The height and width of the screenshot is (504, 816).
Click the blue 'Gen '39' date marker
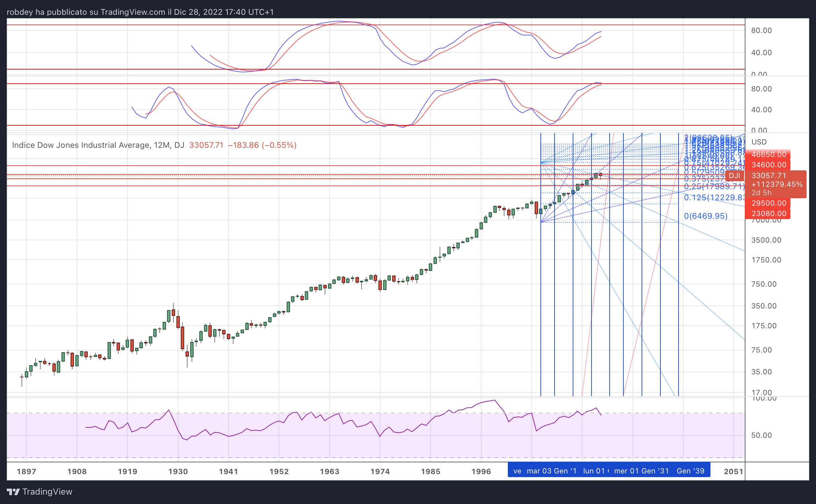691,471
